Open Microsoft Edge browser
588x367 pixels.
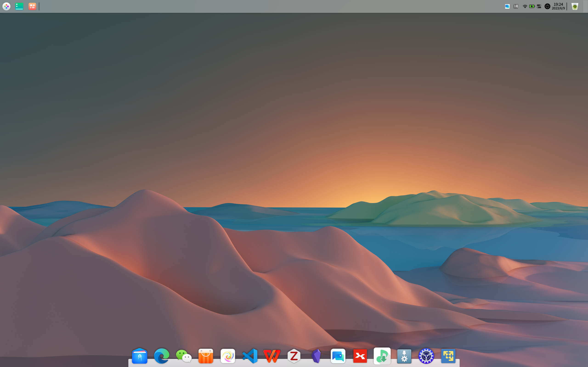tap(161, 356)
